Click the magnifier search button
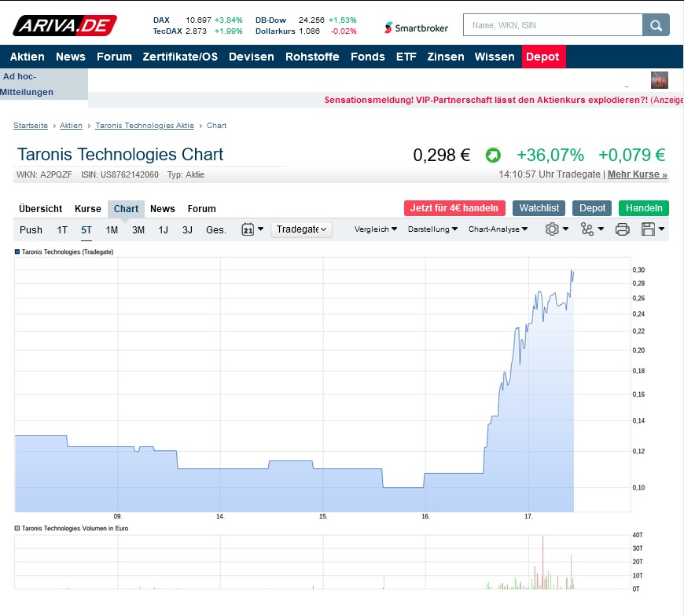The height and width of the screenshot is (616, 684). pyautogui.click(x=655, y=25)
